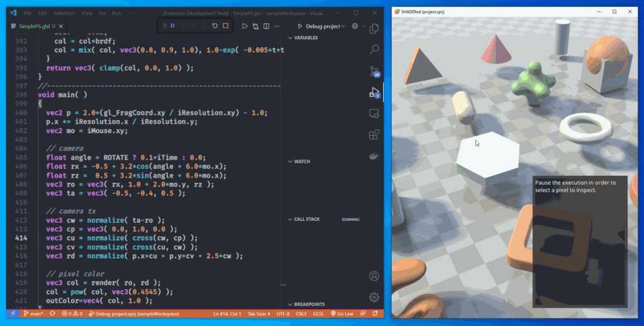Open the Extensions view icon

coord(374,134)
